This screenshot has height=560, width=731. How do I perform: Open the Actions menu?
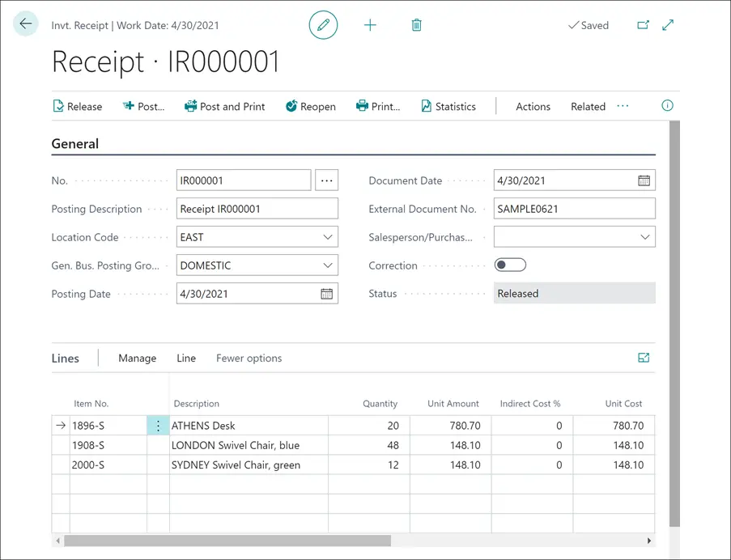[x=533, y=107]
